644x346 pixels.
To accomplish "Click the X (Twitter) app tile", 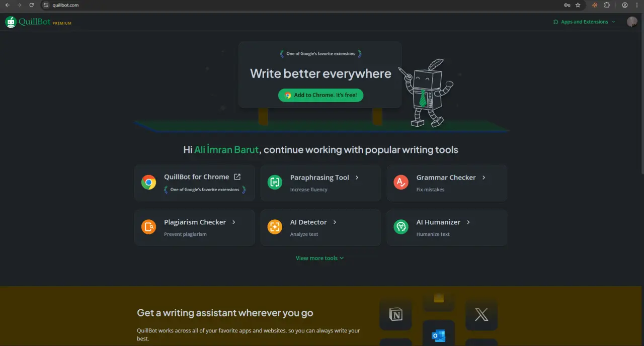I will [481, 315].
